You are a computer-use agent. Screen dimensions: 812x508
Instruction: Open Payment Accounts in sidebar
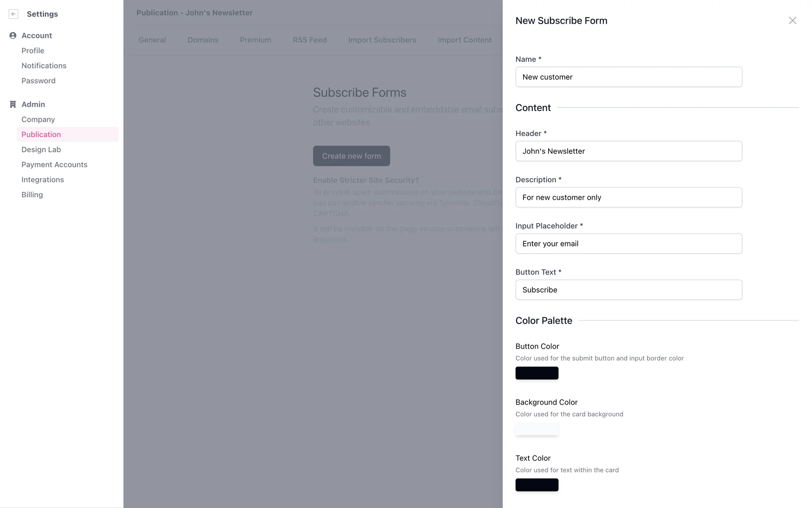(55, 165)
